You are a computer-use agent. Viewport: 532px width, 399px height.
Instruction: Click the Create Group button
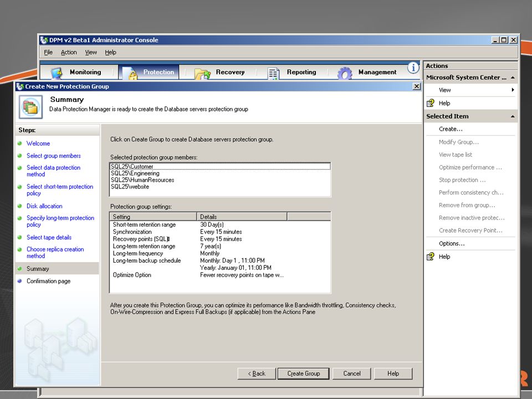(303, 374)
